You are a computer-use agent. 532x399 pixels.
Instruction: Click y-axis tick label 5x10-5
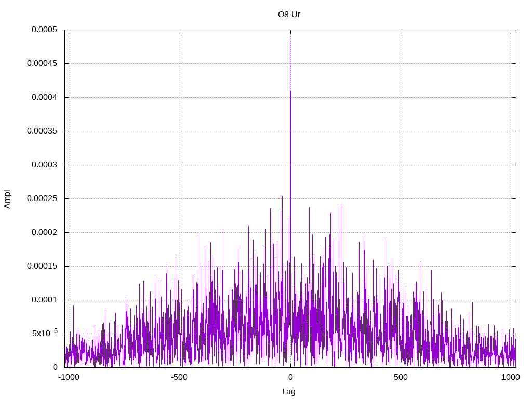[x=45, y=333]
